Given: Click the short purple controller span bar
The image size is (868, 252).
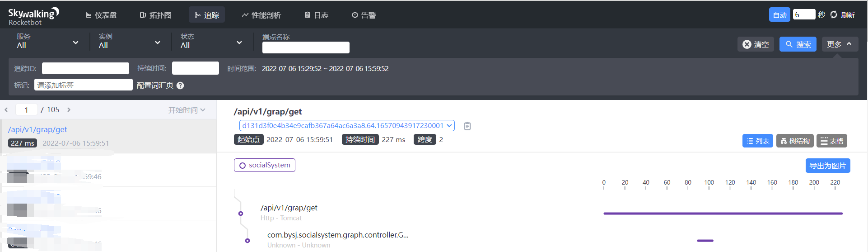Looking at the screenshot, I should click(x=705, y=241).
